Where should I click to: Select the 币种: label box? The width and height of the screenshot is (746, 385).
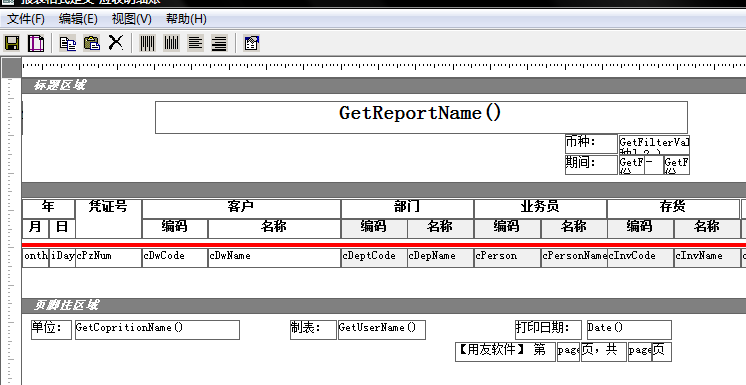click(591, 144)
